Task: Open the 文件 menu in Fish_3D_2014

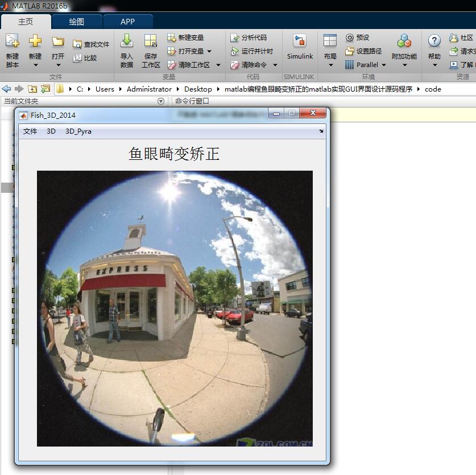Action: pyautogui.click(x=30, y=131)
